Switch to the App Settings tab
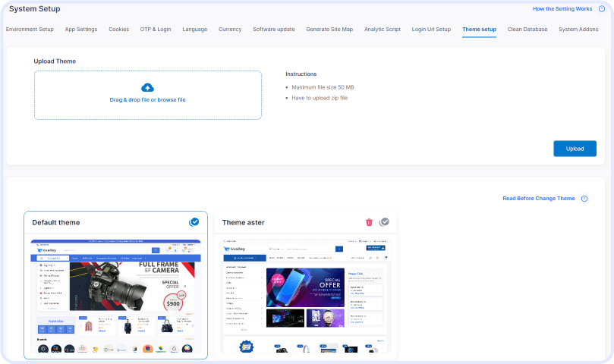Viewport: 614px width, 364px height. (81, 30)
